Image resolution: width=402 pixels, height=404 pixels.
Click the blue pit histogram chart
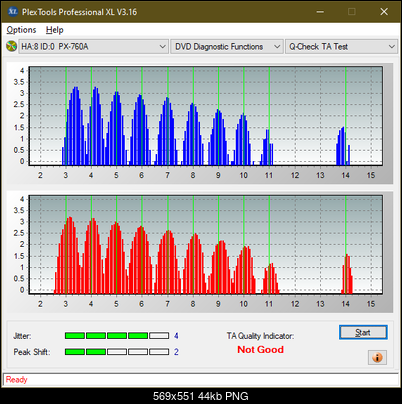206,116
